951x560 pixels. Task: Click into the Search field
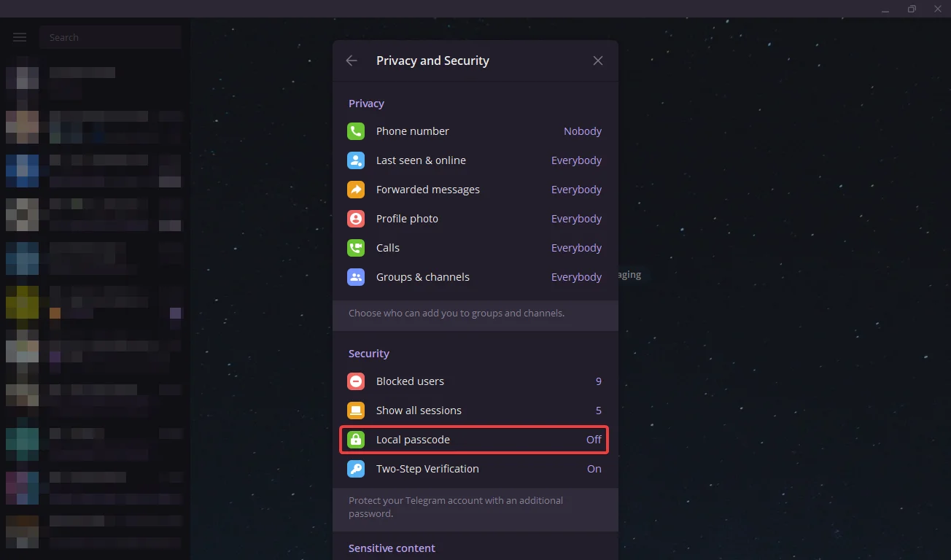click(109, 37)
